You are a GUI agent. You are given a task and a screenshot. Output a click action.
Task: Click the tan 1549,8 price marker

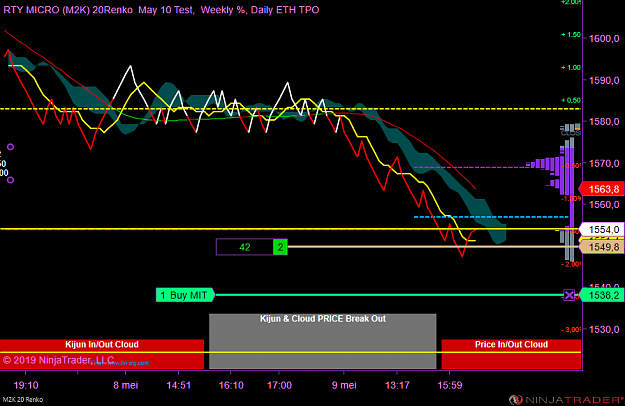[x=601, y=247]
